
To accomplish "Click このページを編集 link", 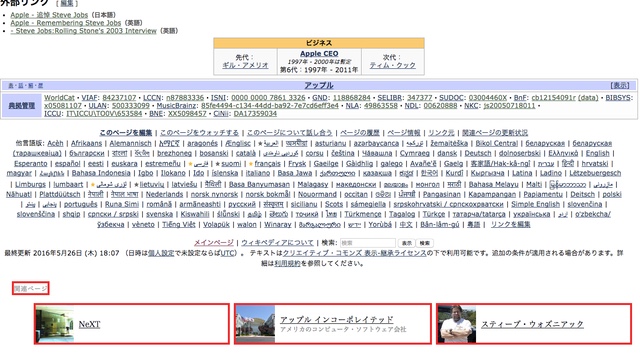I will tap(126, 133).
